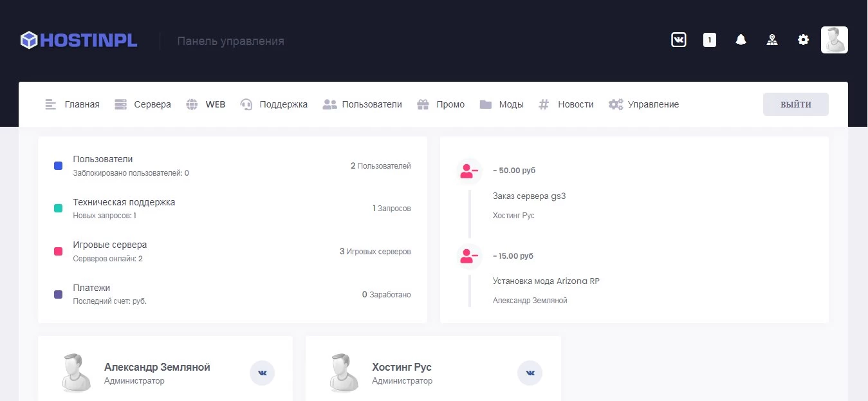Click user-minus icon for 15.00 руб entry
Image resolution: width=868 pixels, height=401 pixels.
pos(469,256)
